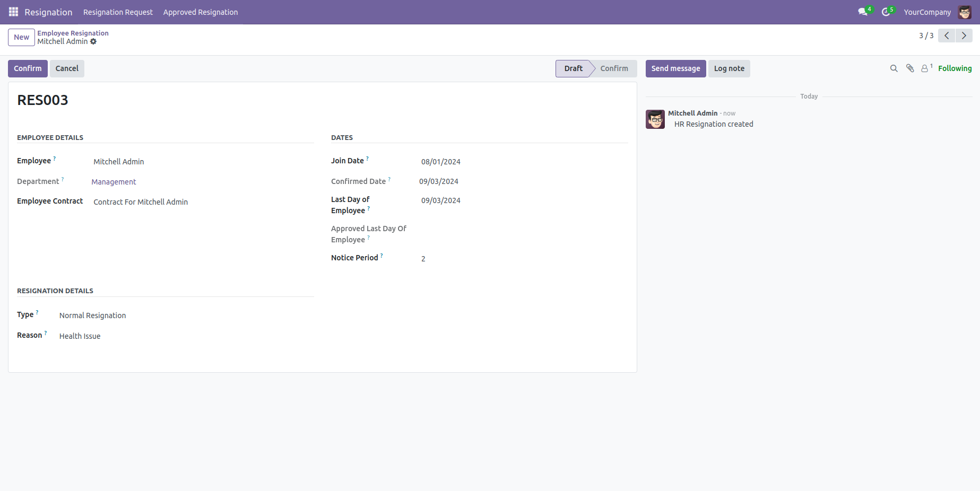Click the user avatar in top bar
This screenshot has width=980, height=491.
click(x=964, y=12)
